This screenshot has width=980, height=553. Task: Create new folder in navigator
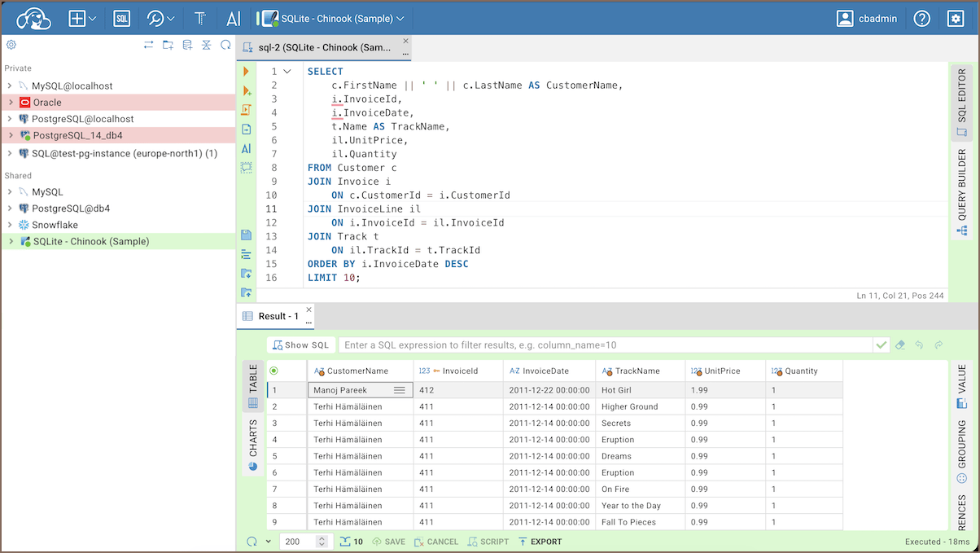click(x=168, y=45)
